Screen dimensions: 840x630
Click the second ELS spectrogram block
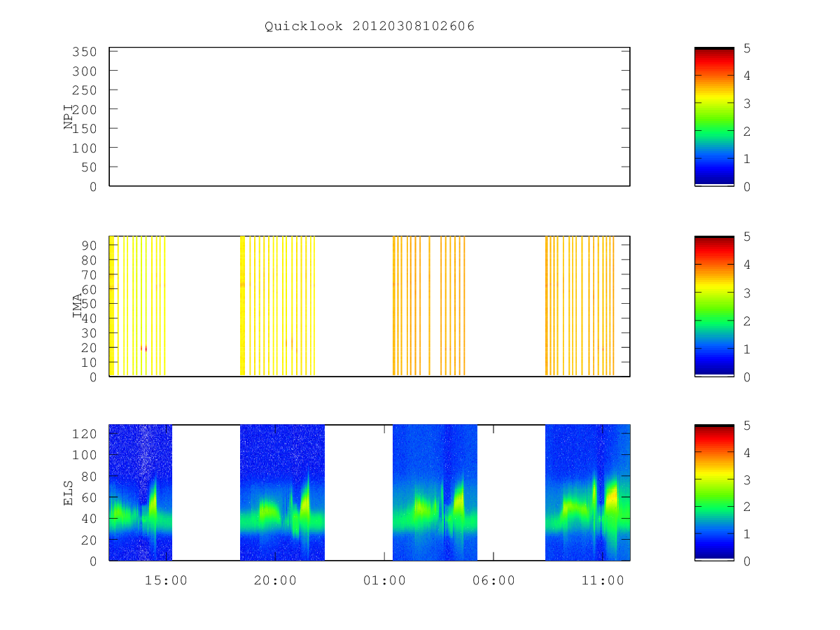click(282, 493)
